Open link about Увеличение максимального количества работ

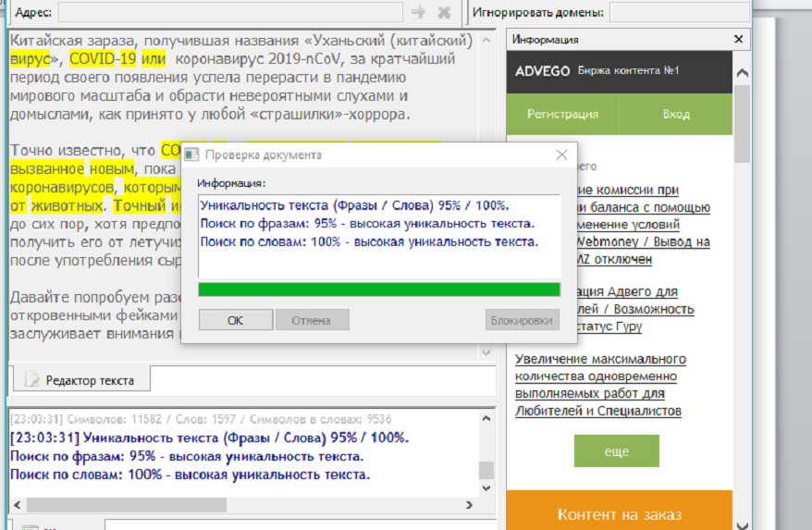click(x=599, y=385)
